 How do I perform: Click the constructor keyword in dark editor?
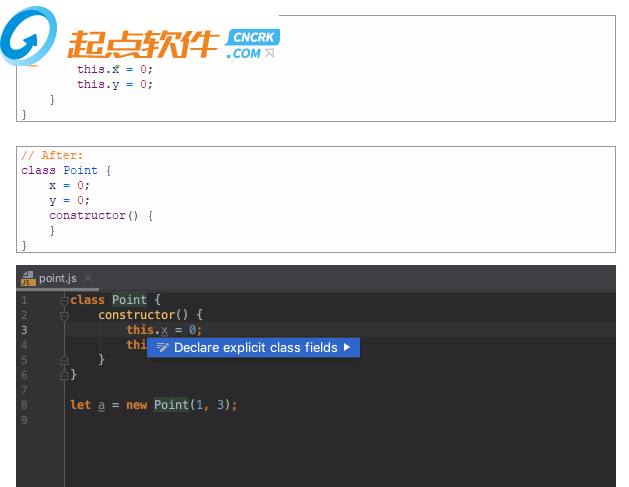(136, 315)
